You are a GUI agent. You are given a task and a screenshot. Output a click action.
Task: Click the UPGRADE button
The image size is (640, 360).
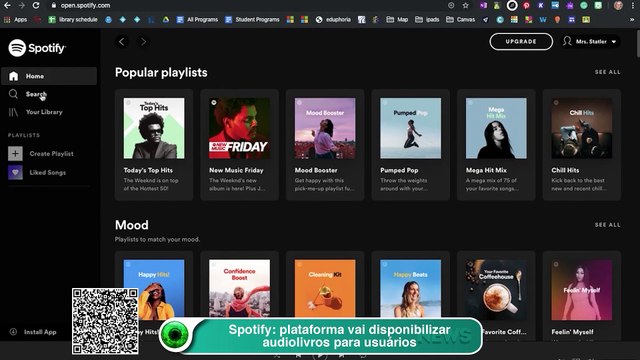coord(521,41)
